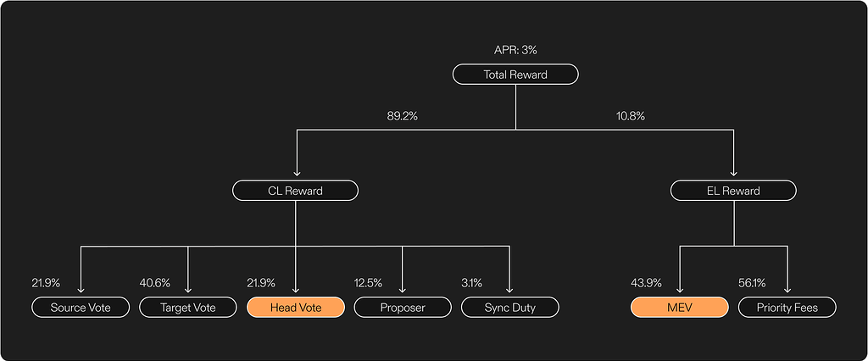The width and height of the screenshot is (868, 361).
Task: Select the CL Reward node
Action: [295, 191]
